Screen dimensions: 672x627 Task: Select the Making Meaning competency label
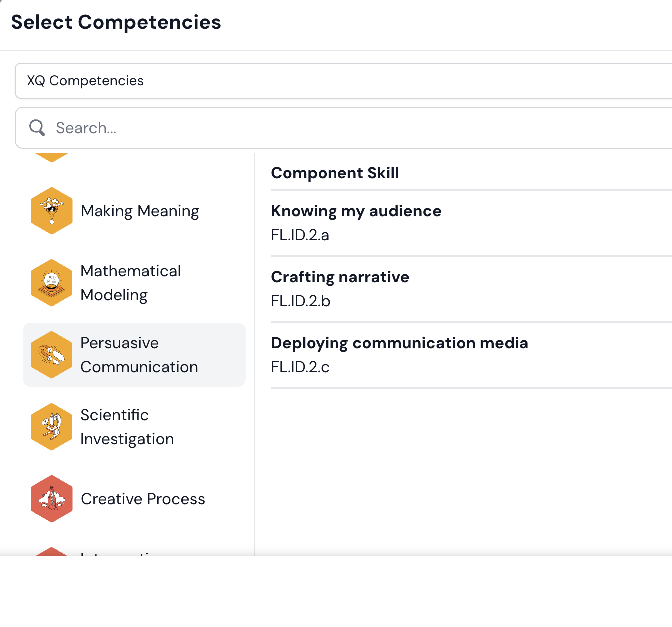pyautogui.click(x=140, y=211)
